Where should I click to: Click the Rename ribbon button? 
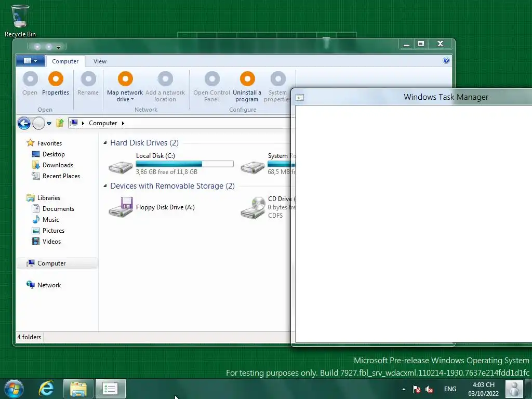click(x=88, y=84)
